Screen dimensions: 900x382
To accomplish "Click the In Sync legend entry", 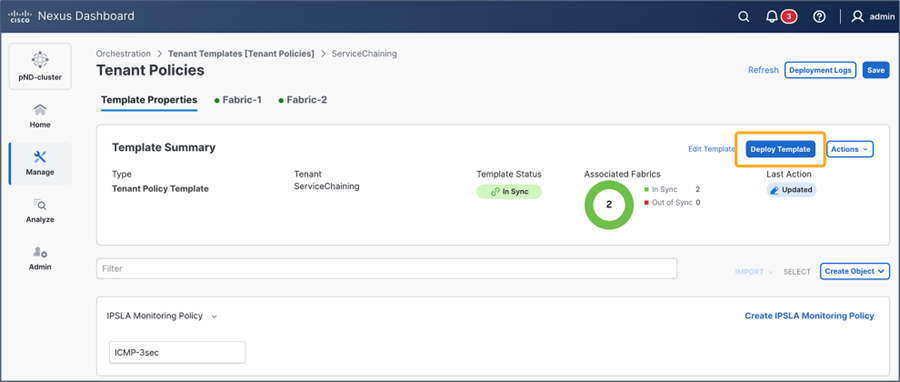I will [x=672, y=189].
